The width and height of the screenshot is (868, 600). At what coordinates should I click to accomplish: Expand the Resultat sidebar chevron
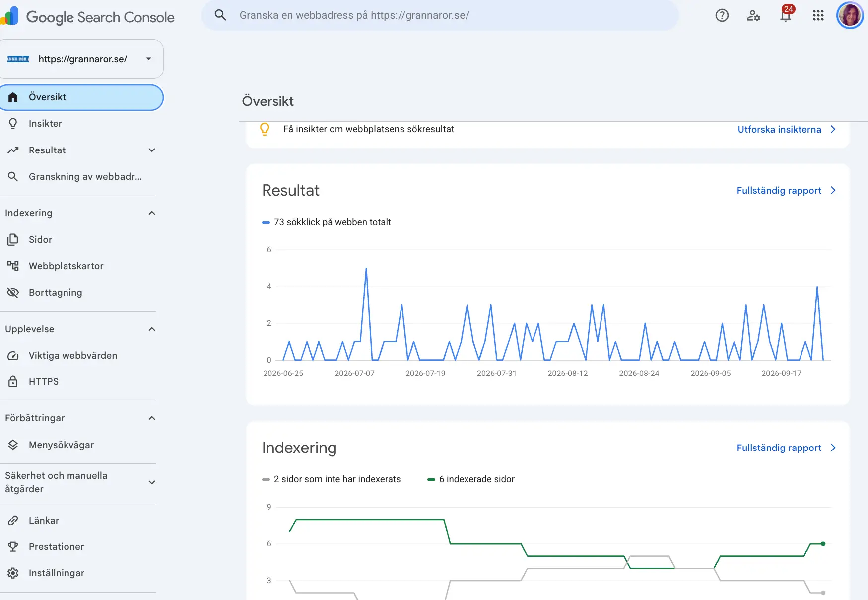152,150
